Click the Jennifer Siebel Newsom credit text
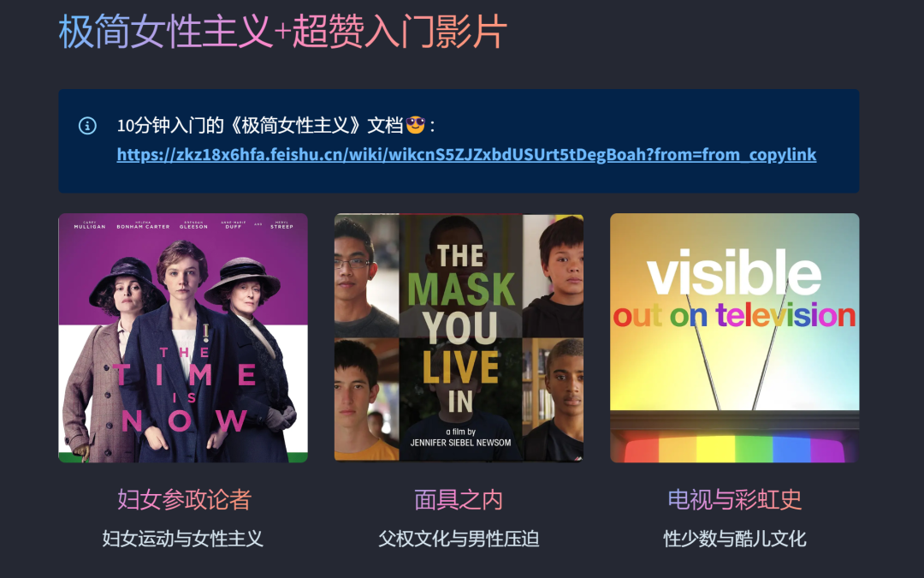The image size is (924, 578). click(460, 443)
